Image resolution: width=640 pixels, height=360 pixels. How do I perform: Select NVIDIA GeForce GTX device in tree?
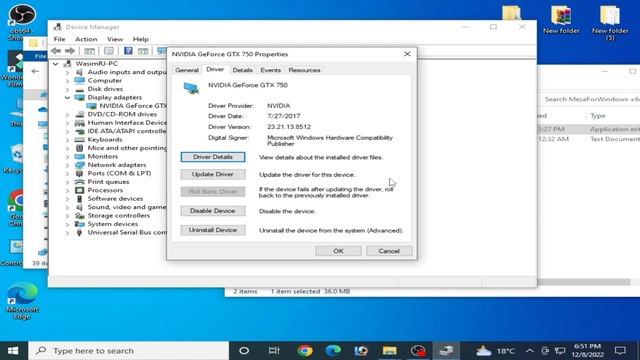[133, 106]
